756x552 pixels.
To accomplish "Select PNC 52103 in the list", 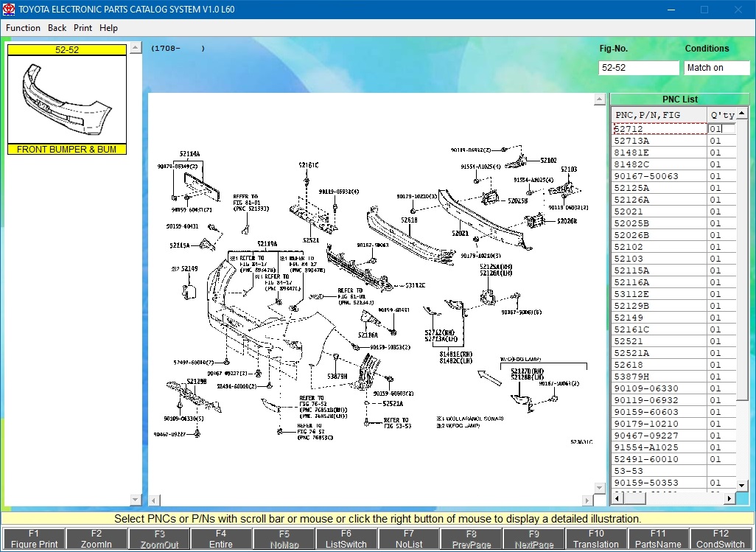I will pyautogui.click(x=659, y=259).
